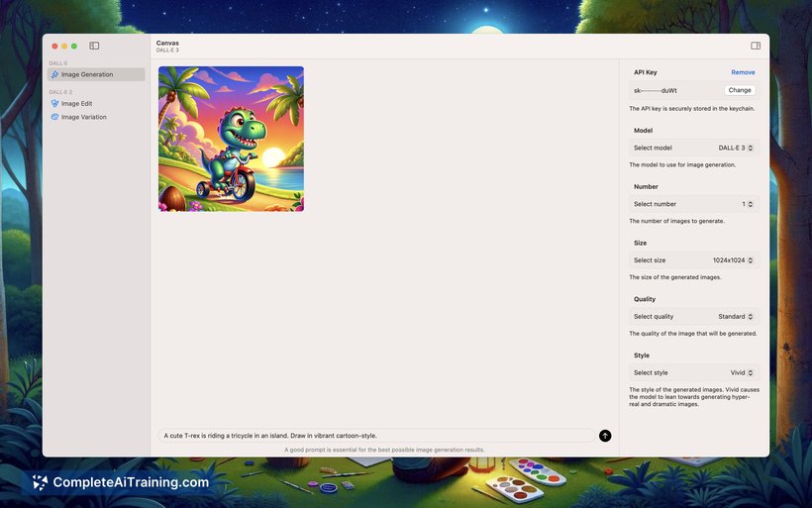Viewport: 812px width, 508px height.
Task: Click the yellow minimize window button
Action: 64,46
